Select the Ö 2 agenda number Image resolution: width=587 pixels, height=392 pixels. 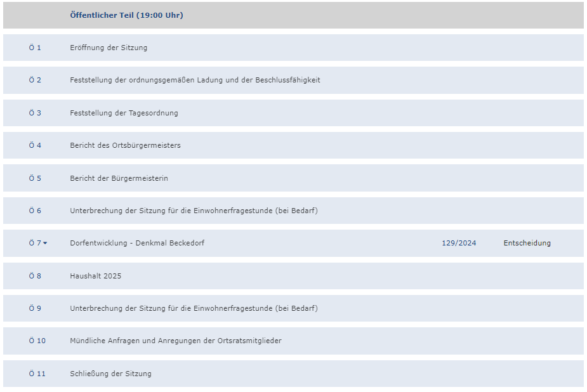click(x=35, y=80)
